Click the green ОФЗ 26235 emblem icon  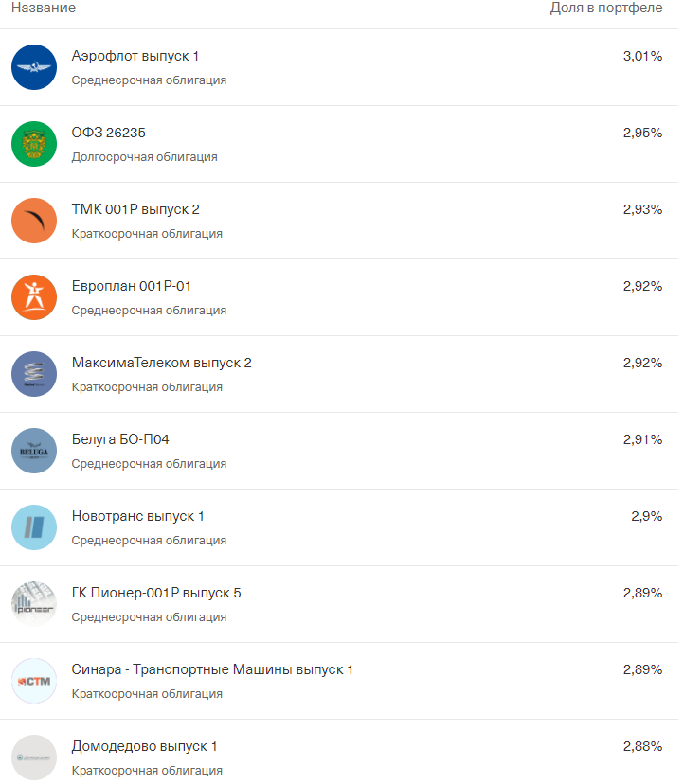(x=34, y=144)
